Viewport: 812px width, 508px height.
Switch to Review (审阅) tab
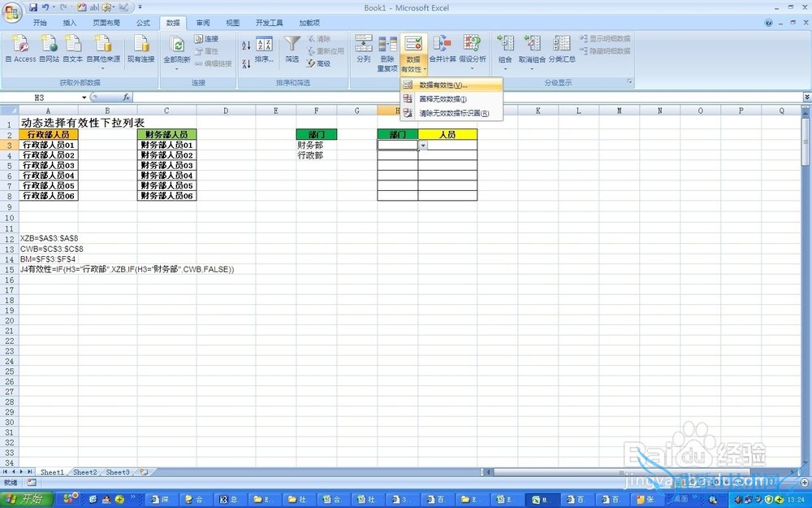pos(203,23)
